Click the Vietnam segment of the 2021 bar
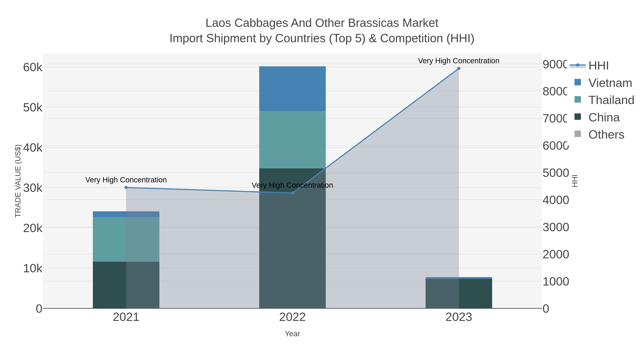This screenshot has width=644, height=362. point(126,214)
